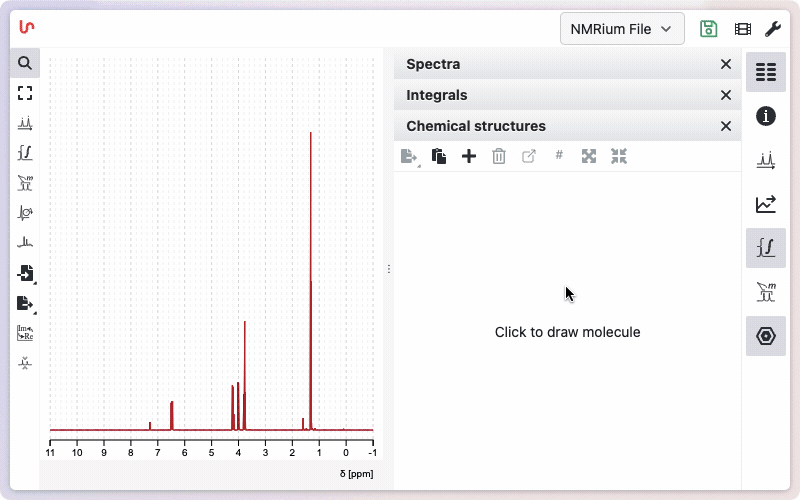Click the zoom out fullscreen-brackets icon
The image size is (800, 500).
click(25, 93)
